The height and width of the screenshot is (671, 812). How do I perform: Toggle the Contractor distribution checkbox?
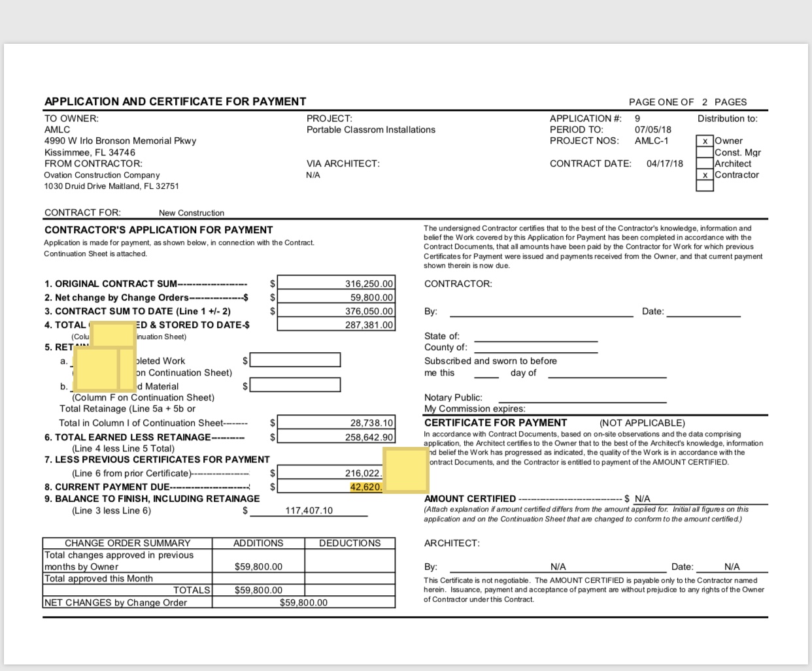click(x=705, y=174)
